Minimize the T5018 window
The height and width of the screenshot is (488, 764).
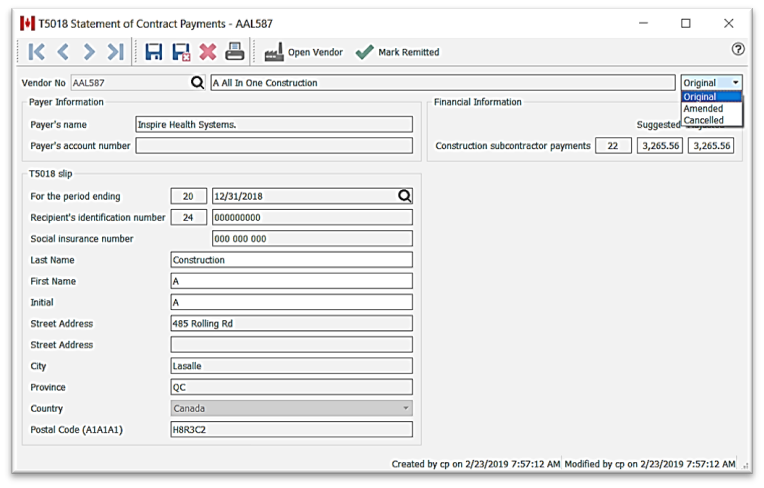point(643,23)
